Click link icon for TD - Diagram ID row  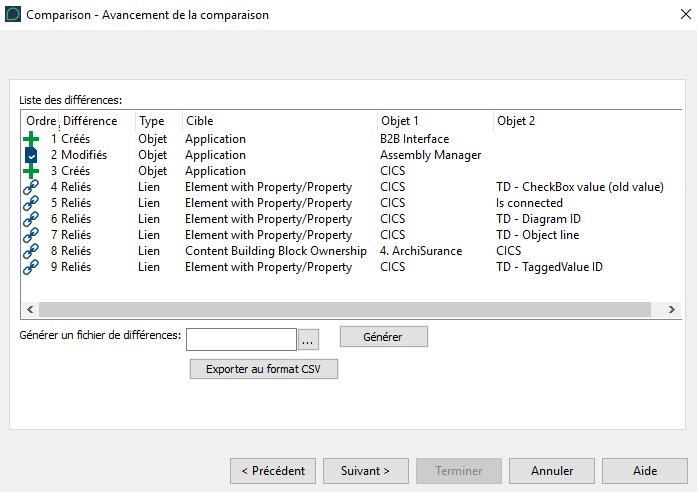tap(31, 219)
